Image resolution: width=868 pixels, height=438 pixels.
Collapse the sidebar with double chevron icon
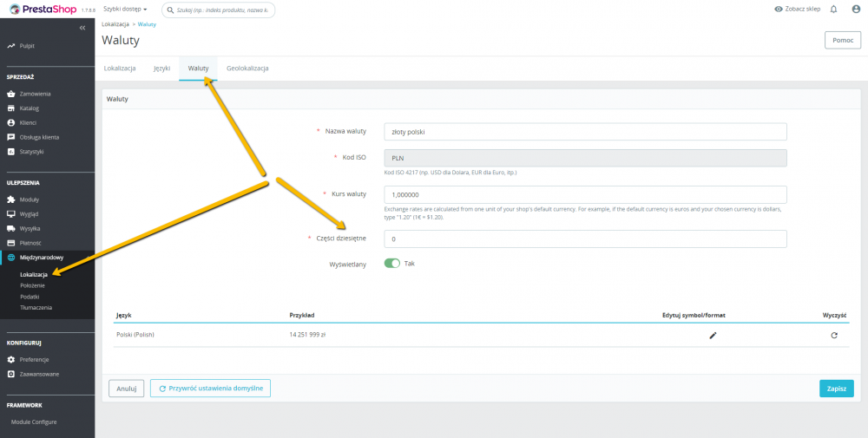82,28
